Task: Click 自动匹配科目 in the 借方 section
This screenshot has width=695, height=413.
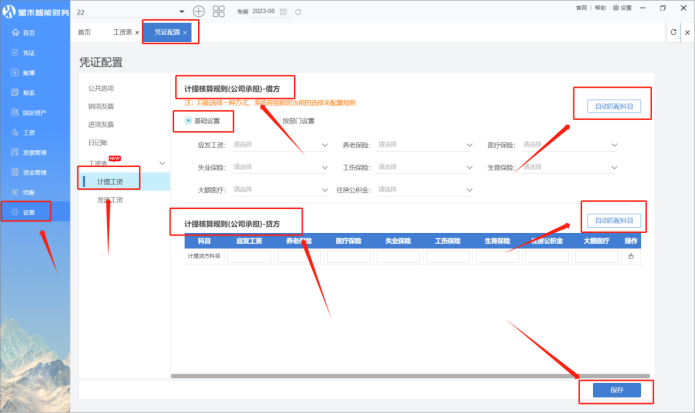Action: [609, 105]
